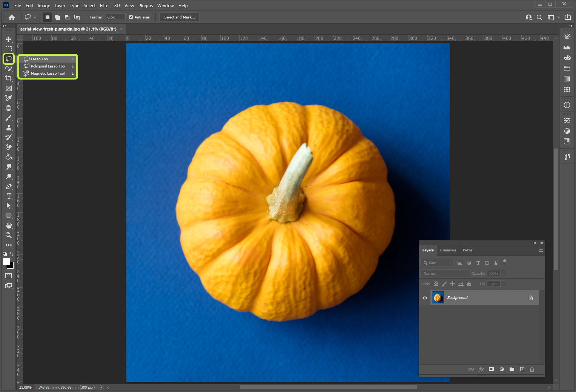Open the Select menu
Screen dimensions: 576x392
coord(90,6)
